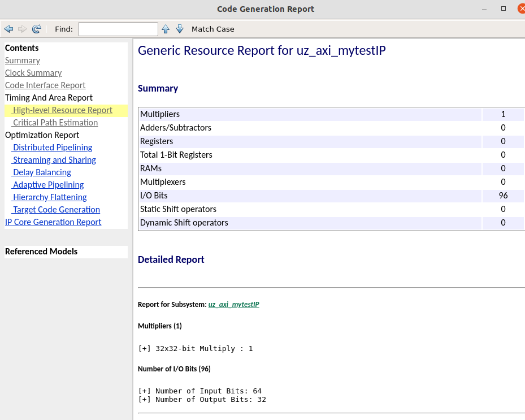Click the forward navigation arrow
The image size is (525, 420).
[x=23, y=29]
